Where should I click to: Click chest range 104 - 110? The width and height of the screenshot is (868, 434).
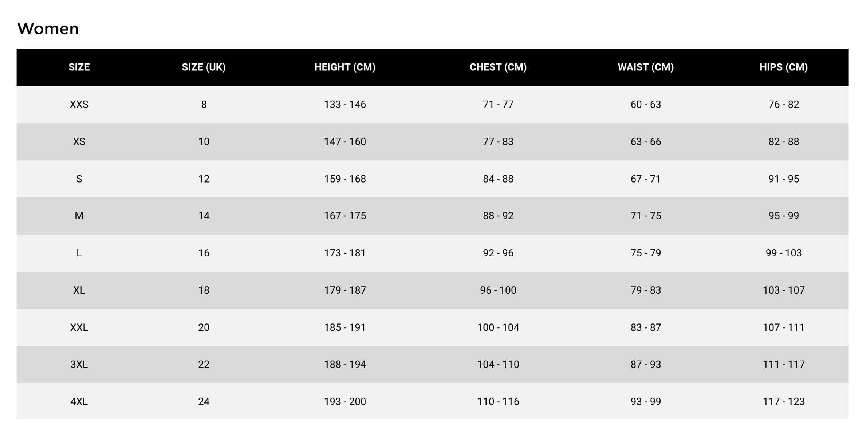coord(498,365)
